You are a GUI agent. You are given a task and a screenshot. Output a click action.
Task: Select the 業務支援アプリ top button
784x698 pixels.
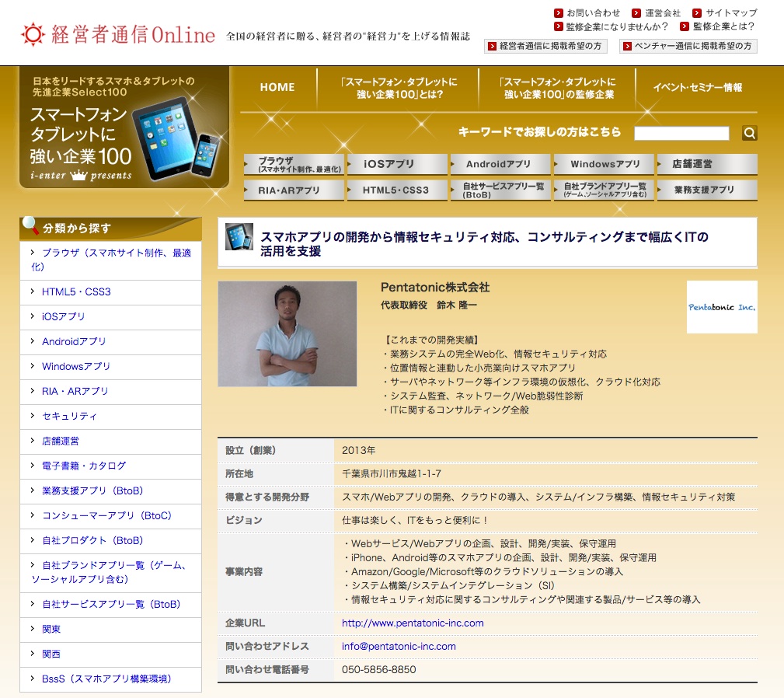708,190
